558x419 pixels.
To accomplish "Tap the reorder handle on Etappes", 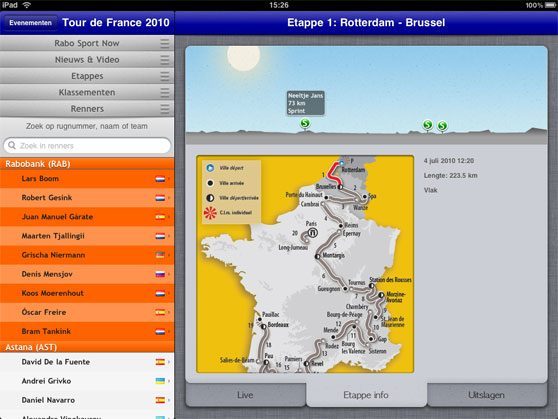I will click(164, 76).
